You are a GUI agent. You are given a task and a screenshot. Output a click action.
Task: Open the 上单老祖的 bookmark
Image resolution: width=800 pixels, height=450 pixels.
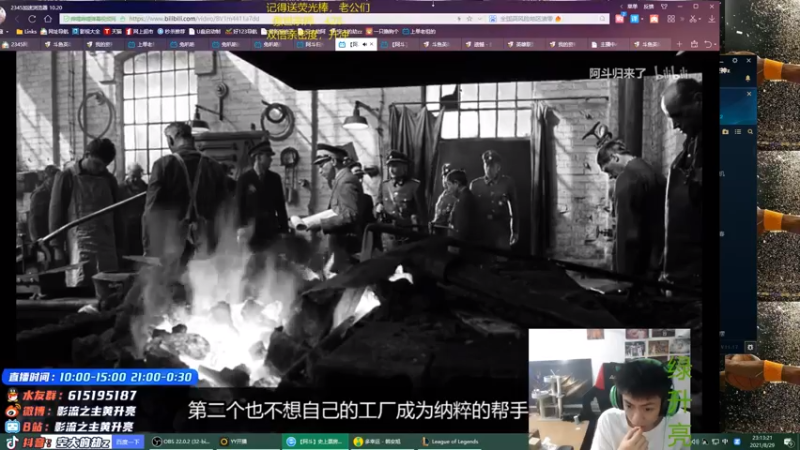tap(419, 32)
